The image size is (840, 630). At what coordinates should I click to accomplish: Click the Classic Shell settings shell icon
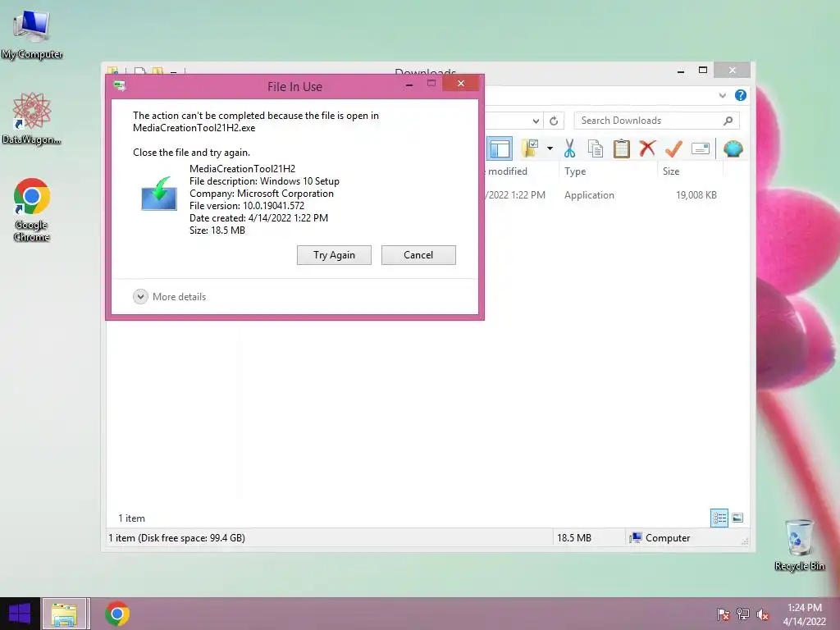[733, 148]
